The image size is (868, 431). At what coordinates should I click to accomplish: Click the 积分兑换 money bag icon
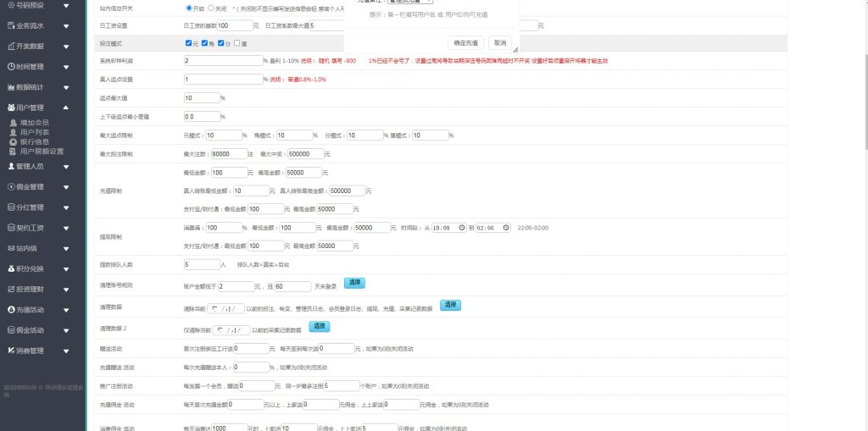tap(12, 268)
